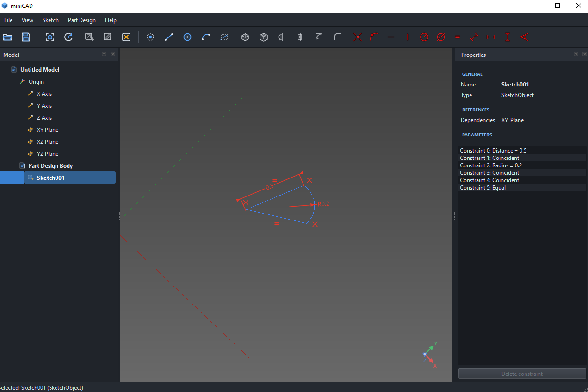Viewport: 588px width, 392px height.
Task: Click the 0.5 distance dimension in viewport
Action: (270, 187)
